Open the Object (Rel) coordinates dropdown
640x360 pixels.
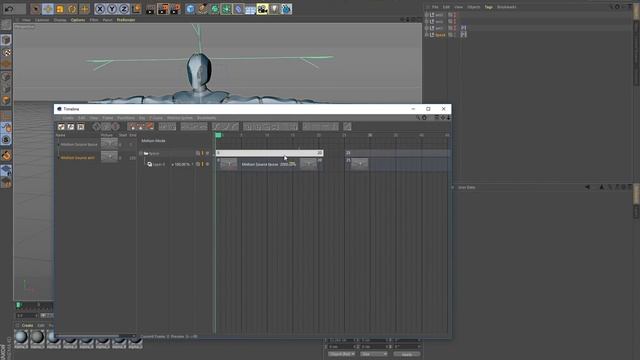tap(341, 354)
